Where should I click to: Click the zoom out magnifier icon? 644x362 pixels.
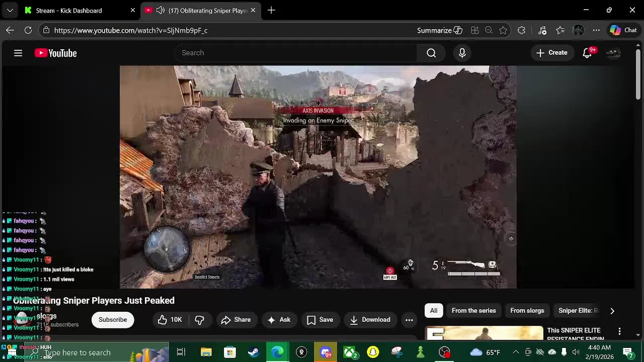tap(489, 30)
